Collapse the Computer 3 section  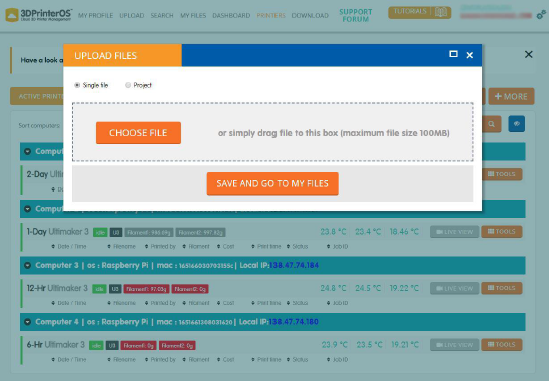coord(27,265)
